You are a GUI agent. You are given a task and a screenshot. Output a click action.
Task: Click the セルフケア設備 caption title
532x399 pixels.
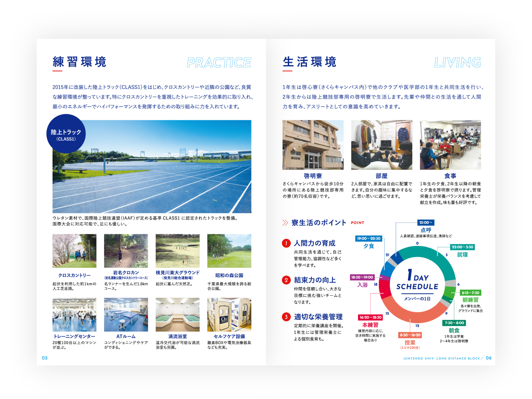229,336
